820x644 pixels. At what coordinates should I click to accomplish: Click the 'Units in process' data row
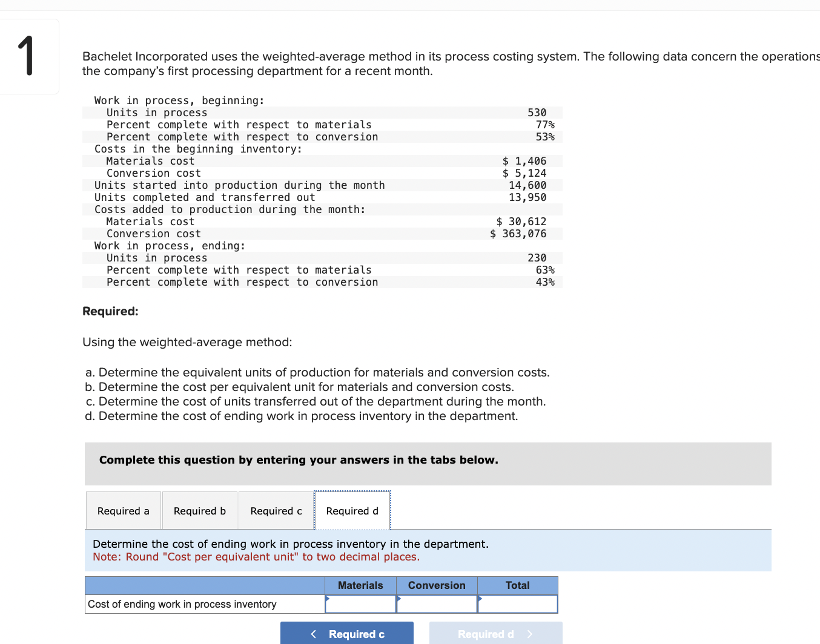(156, 113)
